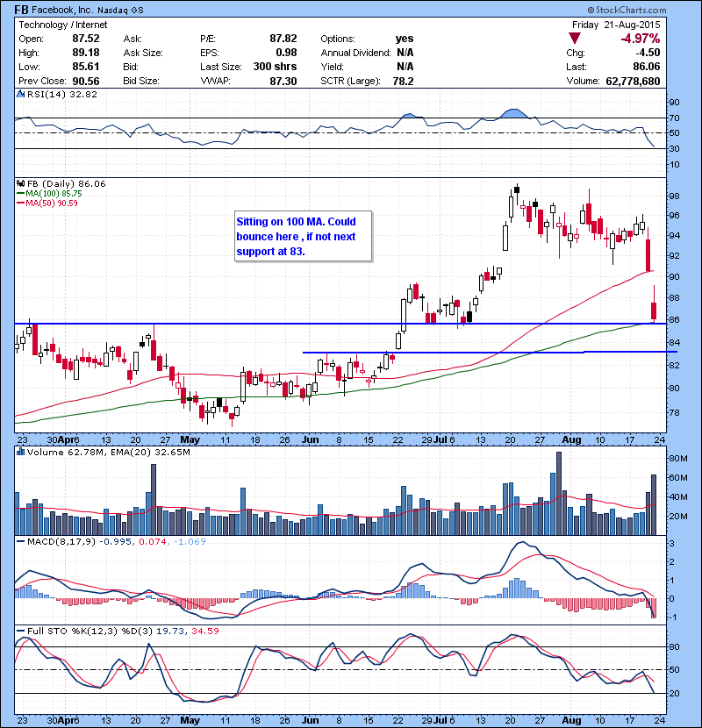The width and height of the screenshot is (702, 728).
Task: Click the Technology / Internet sector label
Action: coord(62,25)
